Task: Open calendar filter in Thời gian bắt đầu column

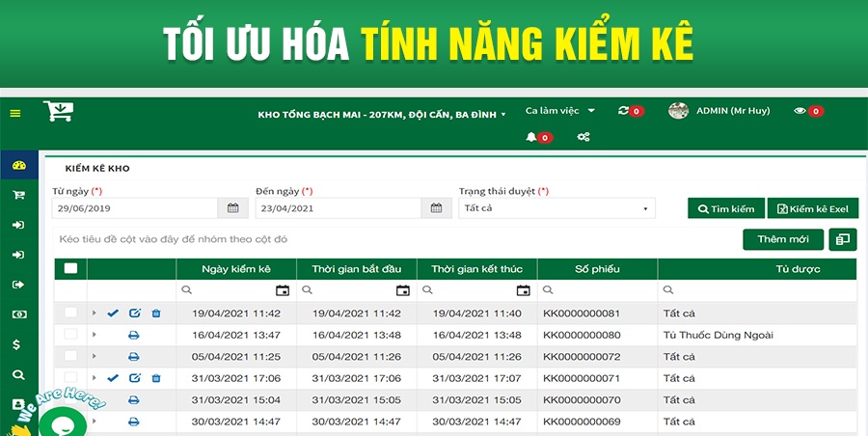Action: pos(403,290)
